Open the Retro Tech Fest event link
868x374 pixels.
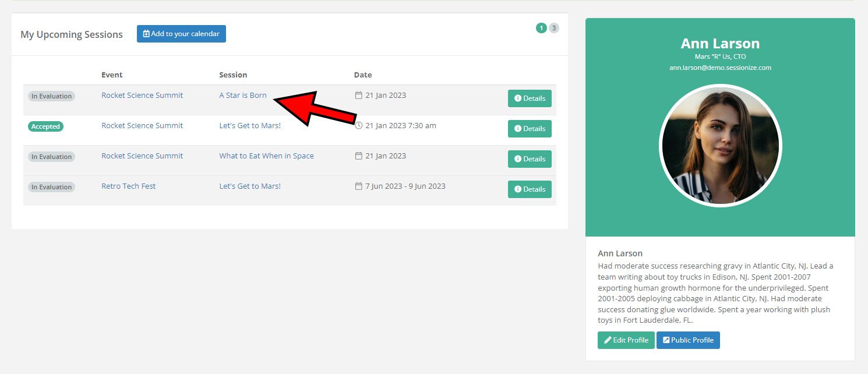click(128, 186)
